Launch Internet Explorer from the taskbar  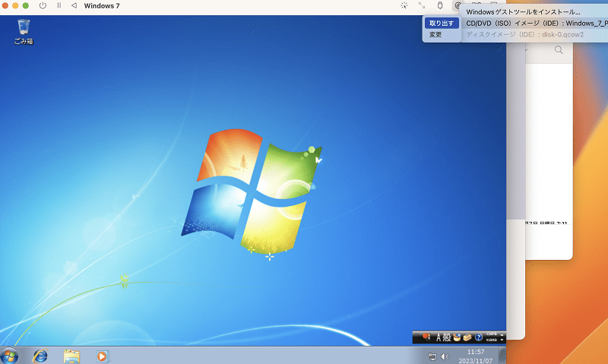pyautogui.click(x=40, y=356)
